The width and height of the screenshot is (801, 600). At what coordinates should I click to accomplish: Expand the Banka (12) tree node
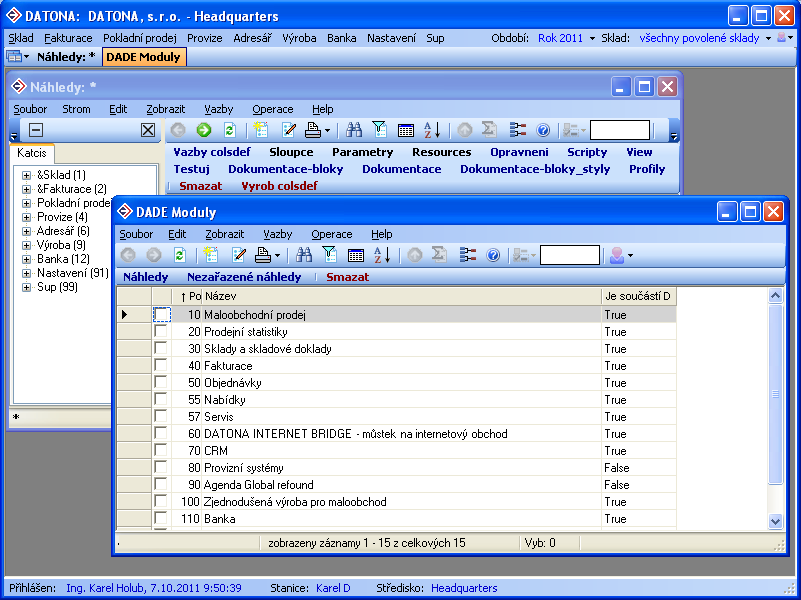27,259
